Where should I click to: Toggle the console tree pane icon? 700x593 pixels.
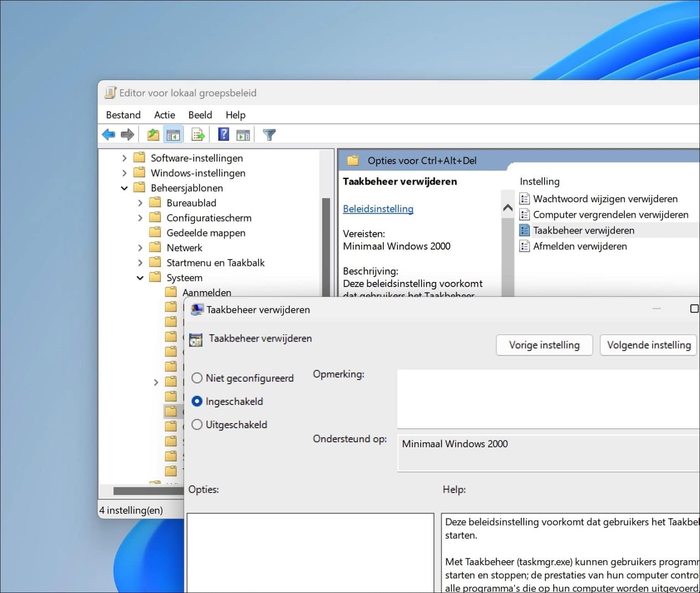(173, 134)
